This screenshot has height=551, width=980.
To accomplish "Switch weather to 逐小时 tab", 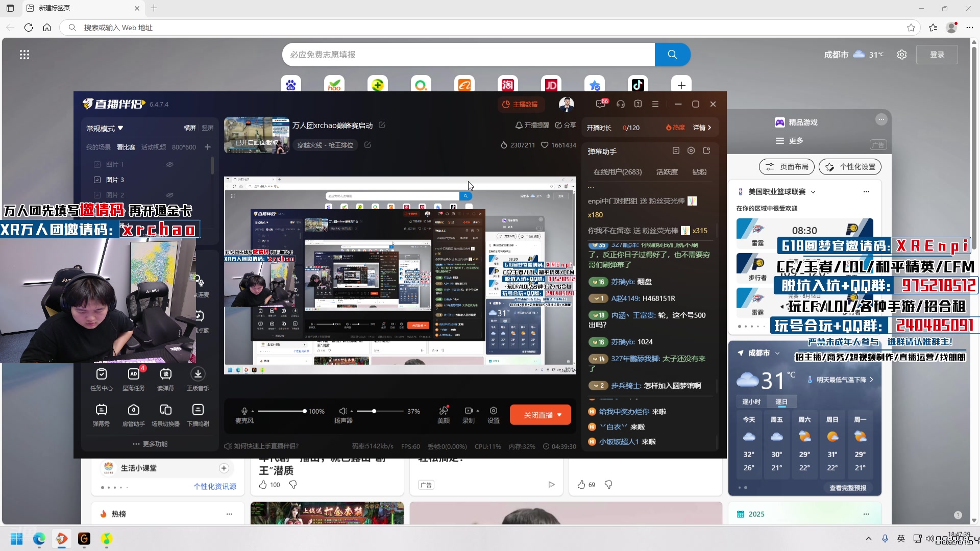I will (x=751, y=402).
